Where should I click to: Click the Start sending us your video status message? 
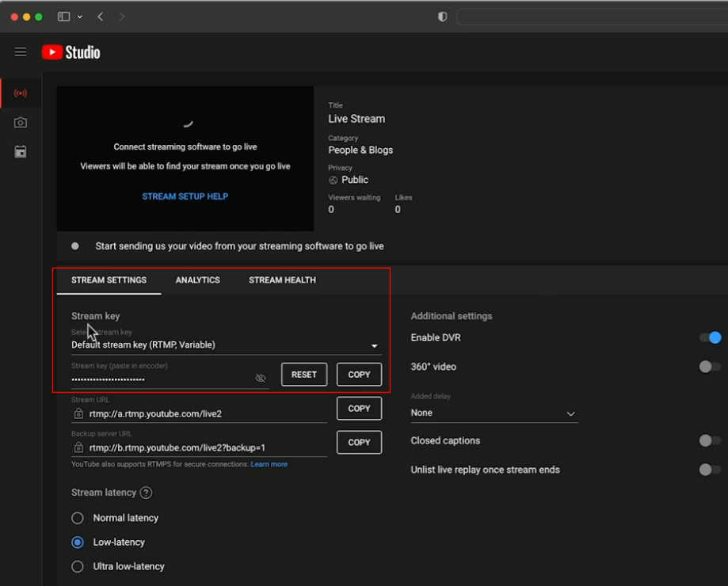point(239,246)
